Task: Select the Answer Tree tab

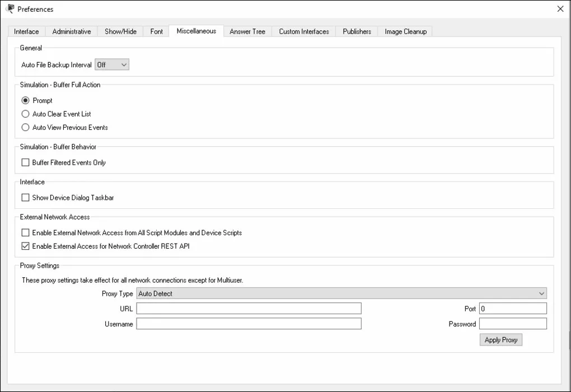Action: tap(247, 31)
